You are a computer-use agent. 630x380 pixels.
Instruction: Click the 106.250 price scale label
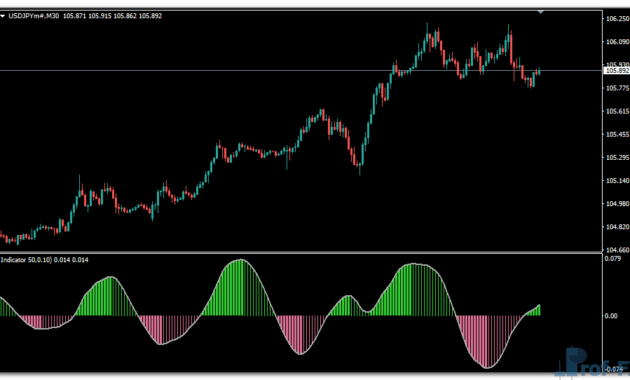[618, 18]
